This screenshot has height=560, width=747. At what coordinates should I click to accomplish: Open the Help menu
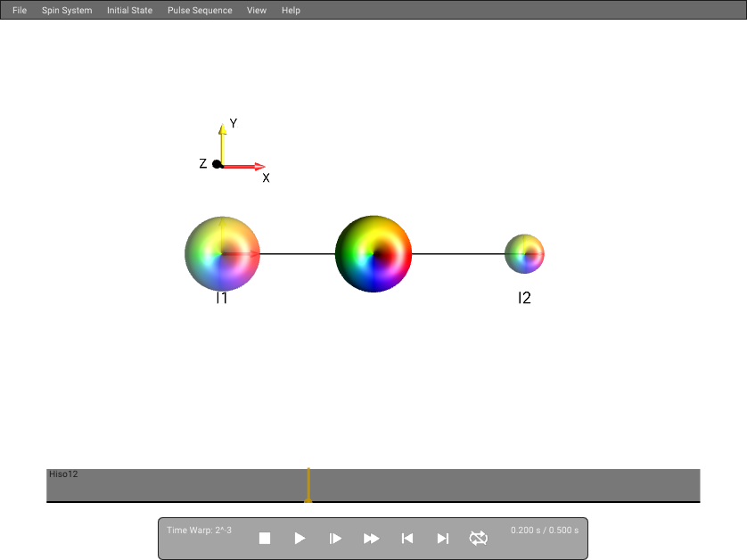click(291, 10)
